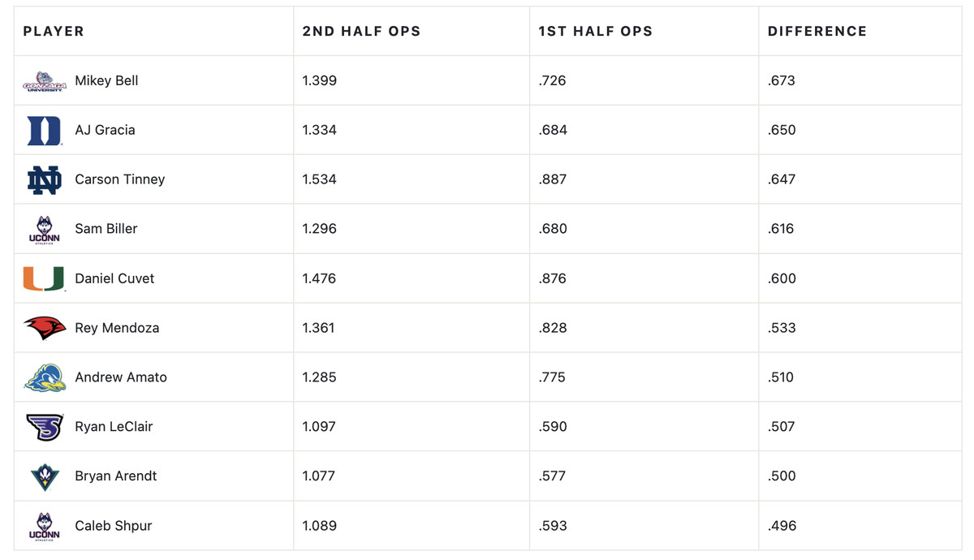Click the Gonzaga logo beside Mikey Bell
974x560 pixels.
(x=45, y=81)
